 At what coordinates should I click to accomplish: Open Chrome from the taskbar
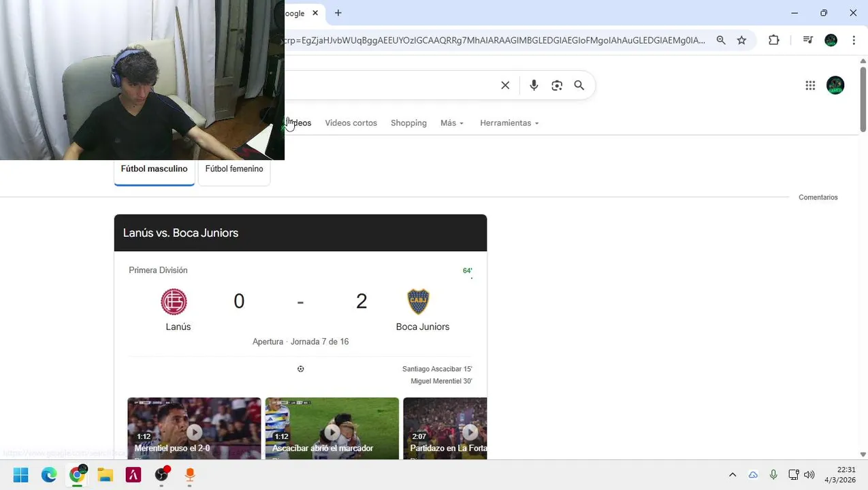click(78, 475)
